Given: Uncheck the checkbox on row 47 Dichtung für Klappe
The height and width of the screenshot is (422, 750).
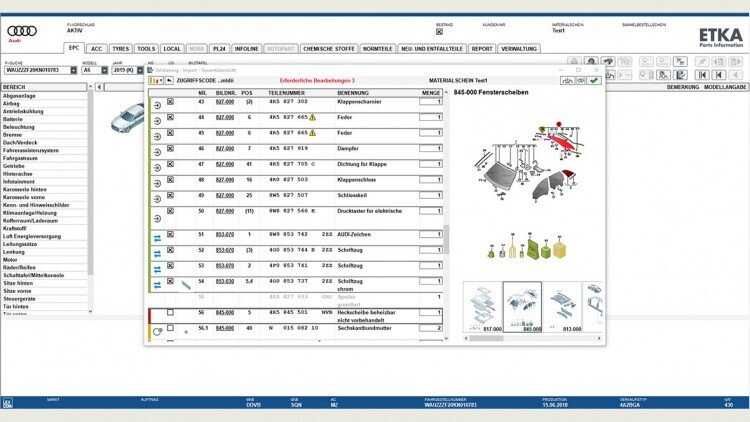Looking at the screenshot, I should (170, 164).
